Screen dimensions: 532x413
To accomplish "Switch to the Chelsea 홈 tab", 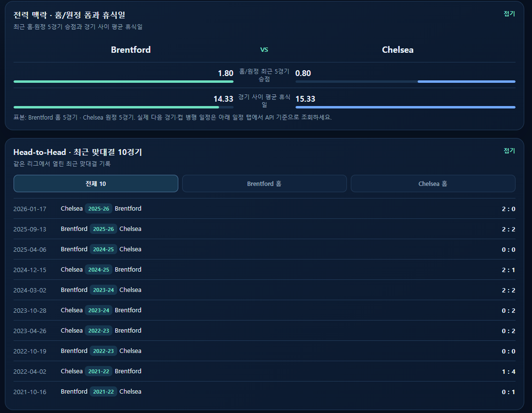I will pos(433,184).
